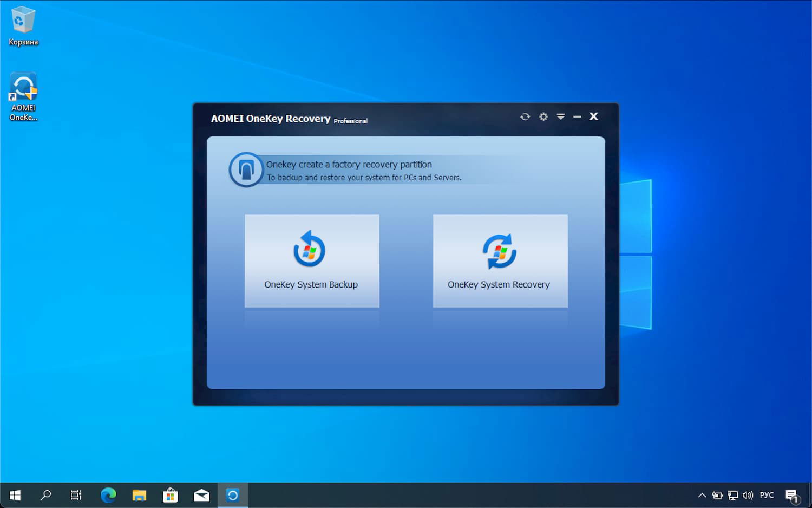812x508 pixels.
Task: Expand hidden system tray icons
Action: point(702,494)
